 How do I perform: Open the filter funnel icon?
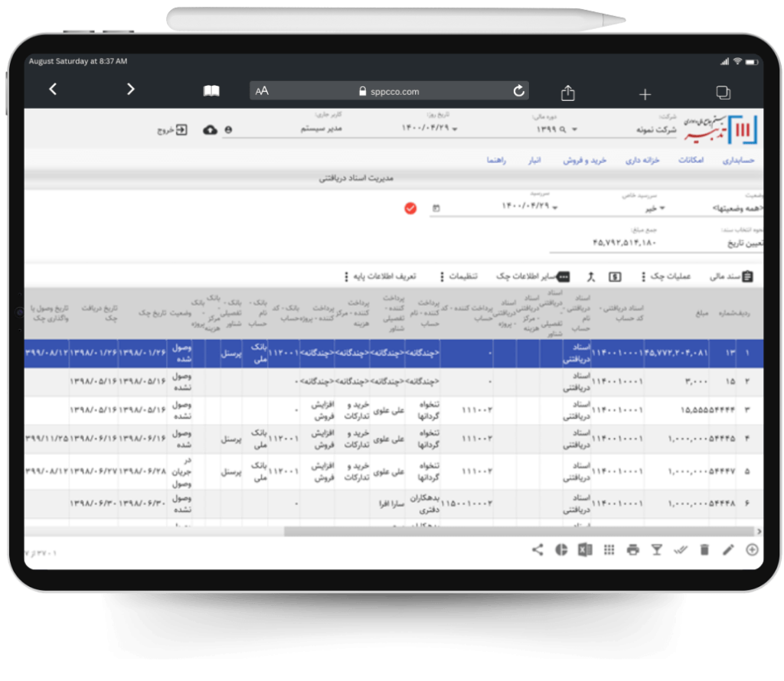point(656,549)
